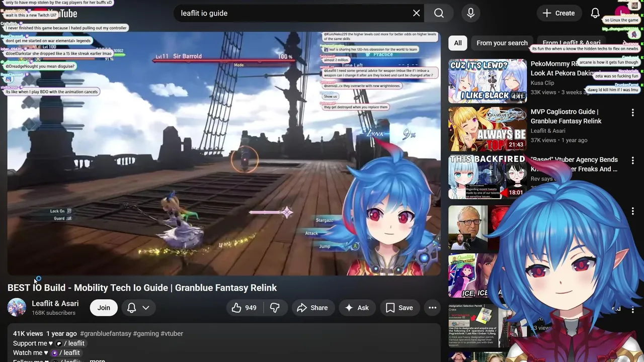Select the 'From your search' chip
The image size is (644, 362).
502,43
